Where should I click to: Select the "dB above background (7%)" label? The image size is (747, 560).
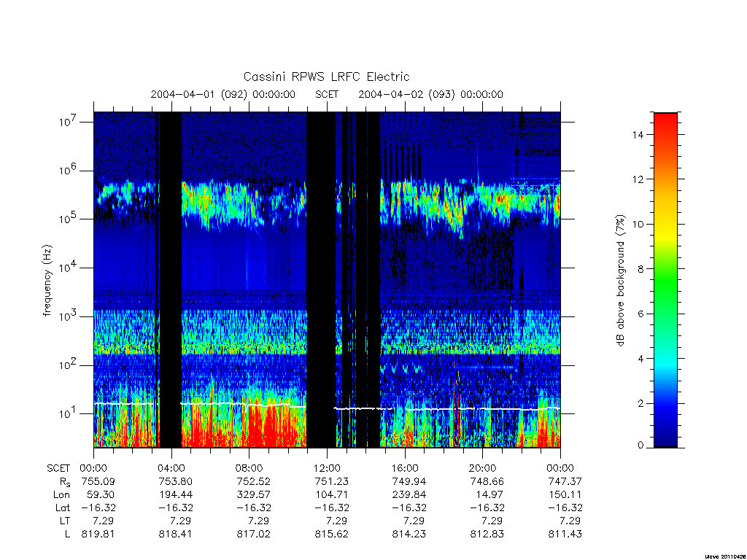coord(620,281)
